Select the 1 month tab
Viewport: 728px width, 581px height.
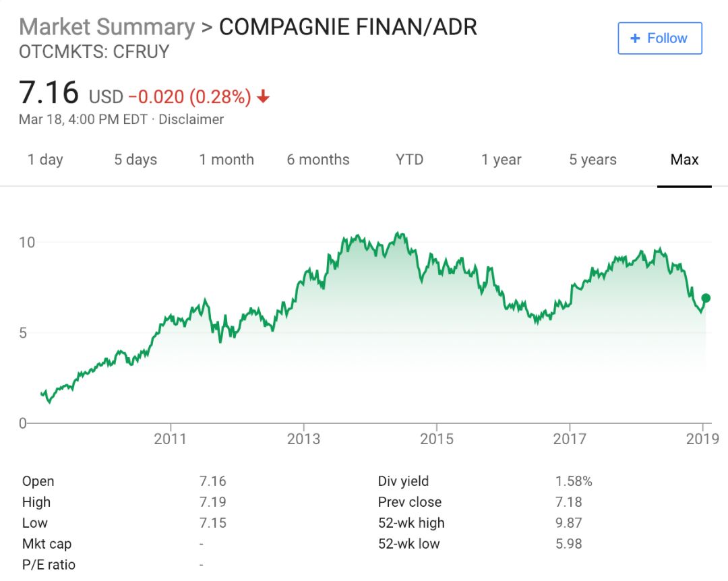click(226, 160)
